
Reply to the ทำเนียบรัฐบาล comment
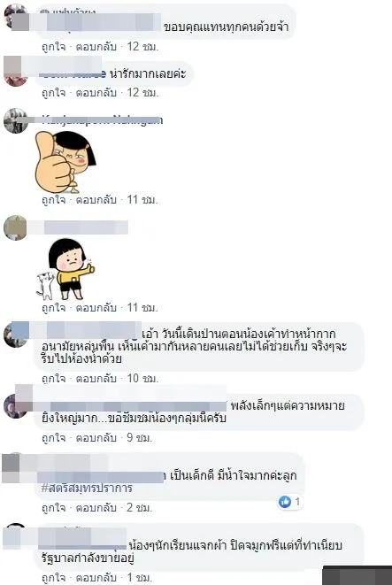tap(96, 578)
